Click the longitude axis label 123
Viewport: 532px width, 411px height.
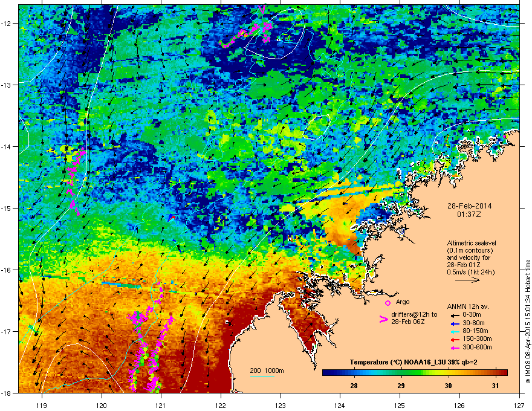click(x=281, y=405)
